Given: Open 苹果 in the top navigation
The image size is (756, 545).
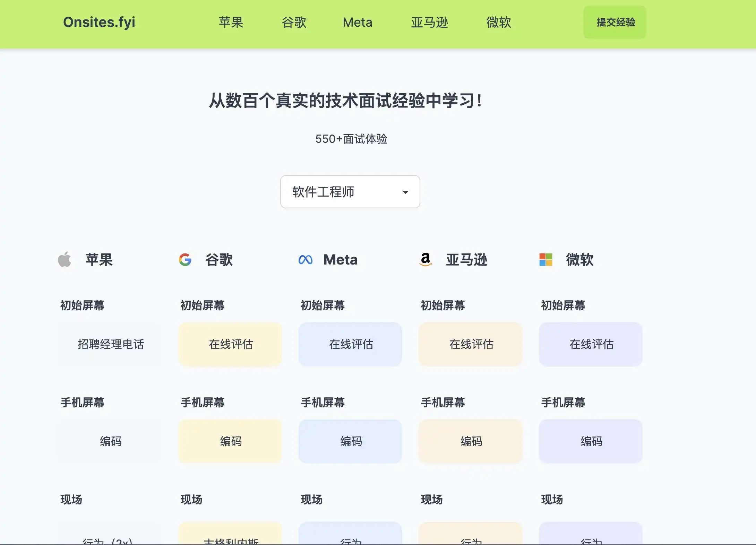Looking at the screenshot, I should [231, 23].
